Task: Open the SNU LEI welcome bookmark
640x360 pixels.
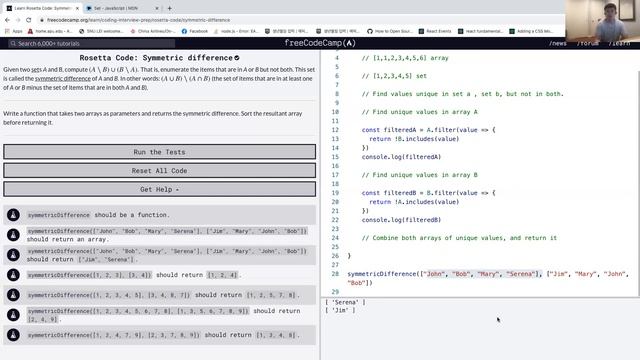Action: pyautogui.click(x=101, y=31)
